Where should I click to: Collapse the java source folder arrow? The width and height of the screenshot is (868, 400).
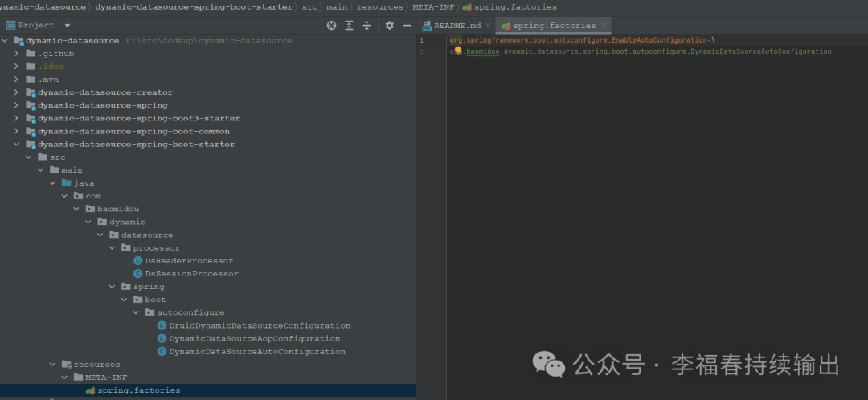[52, 183]
